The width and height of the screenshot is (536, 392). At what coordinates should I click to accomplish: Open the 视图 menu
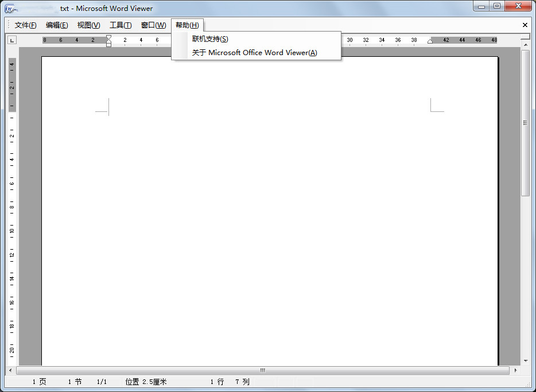[88, 25]
